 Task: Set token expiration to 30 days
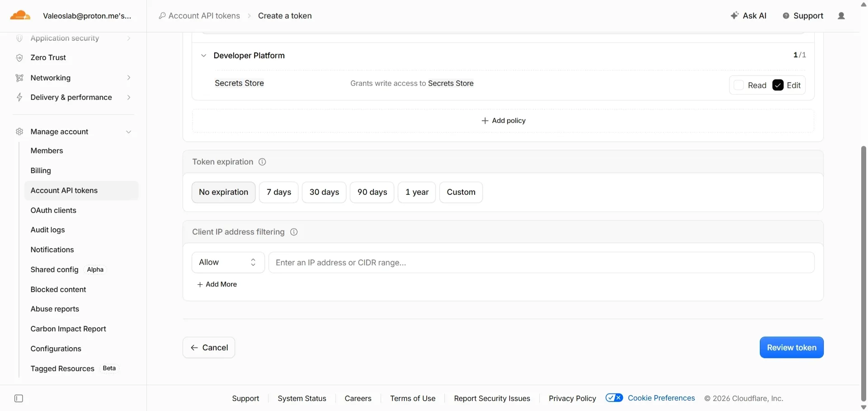324,192
